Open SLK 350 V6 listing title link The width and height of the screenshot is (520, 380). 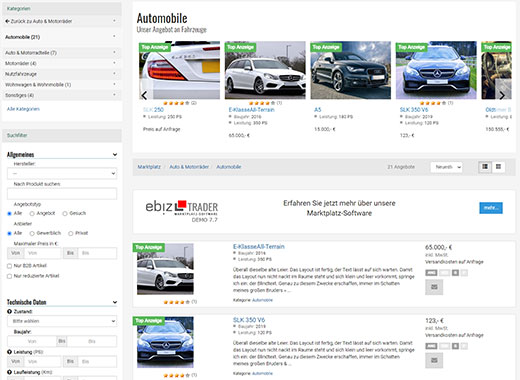(x=249, y=320)
